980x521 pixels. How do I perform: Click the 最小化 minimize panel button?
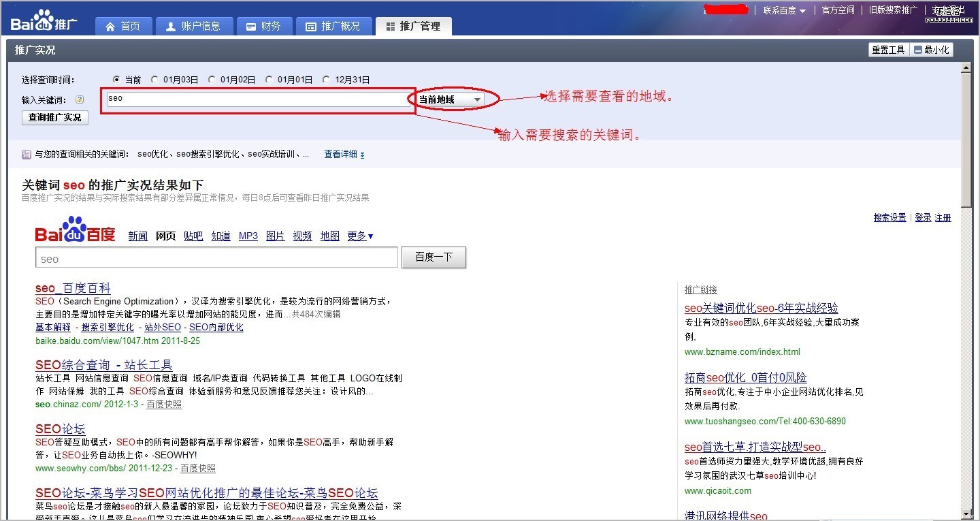[932, 50]
